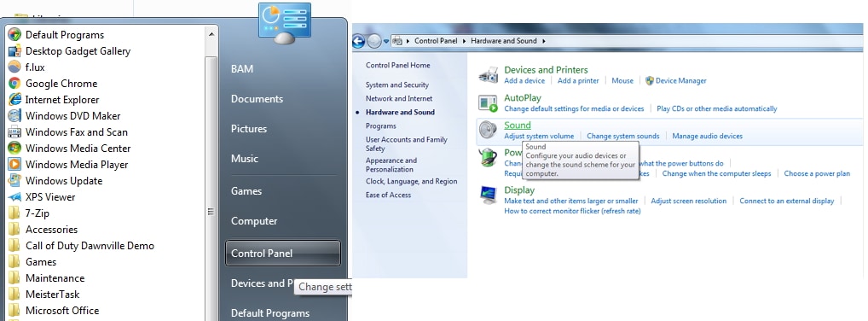The image size is (868, 321).
Task: Open recent pages dropdown arrow
Action: pyautogui.click(x=386, y=41)
